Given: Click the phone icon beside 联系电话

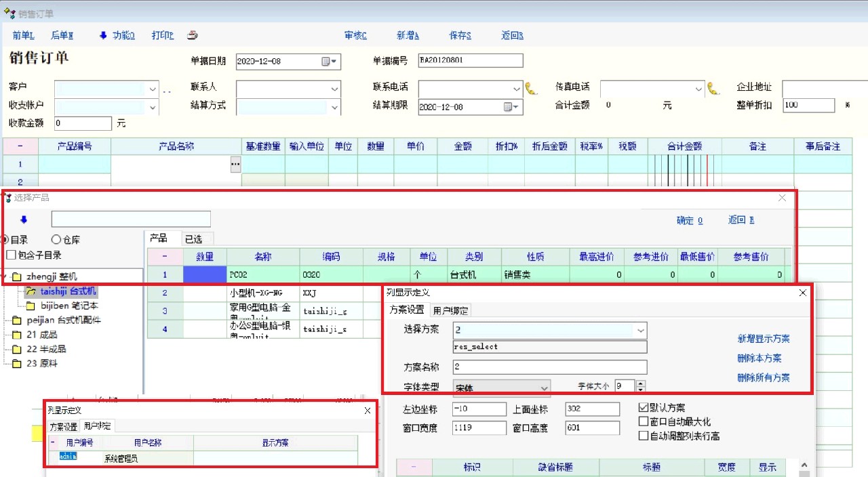Looking at the screenshot, I should [x=531, y=88].
